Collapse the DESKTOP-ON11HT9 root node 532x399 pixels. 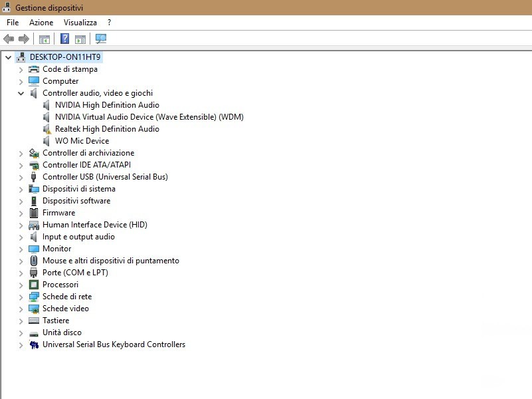[x=8, y=58]
